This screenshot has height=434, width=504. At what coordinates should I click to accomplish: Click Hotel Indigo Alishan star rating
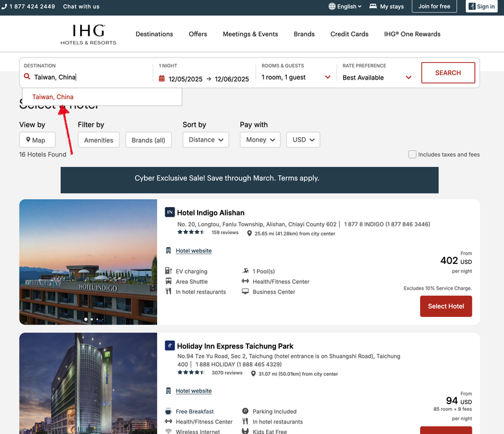point(191,232)
